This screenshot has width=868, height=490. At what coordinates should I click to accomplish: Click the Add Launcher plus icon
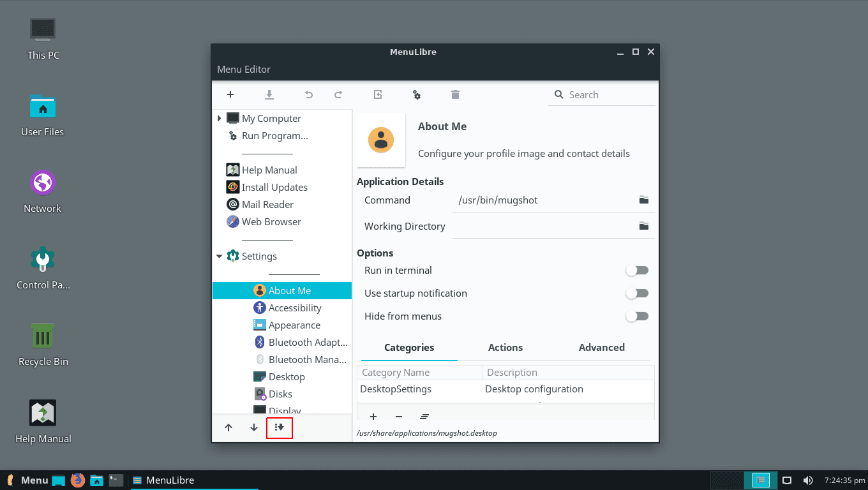tap(230, 94)
